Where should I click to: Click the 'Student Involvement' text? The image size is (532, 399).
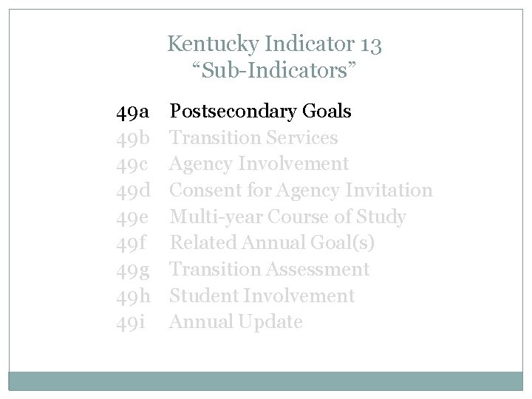click(262, 296)
